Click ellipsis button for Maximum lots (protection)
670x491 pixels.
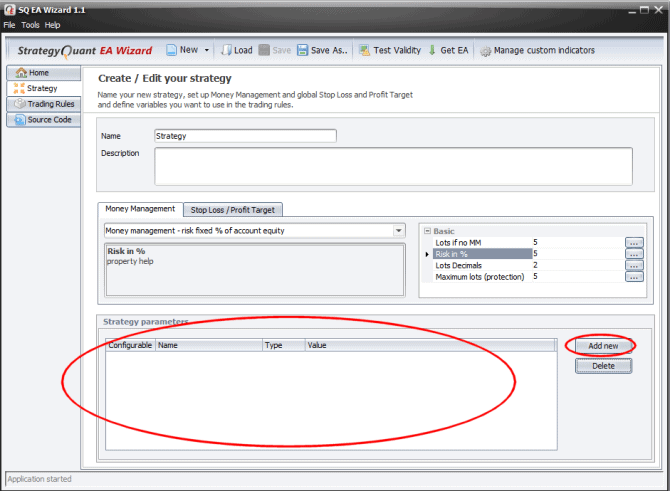click(634, 277)
